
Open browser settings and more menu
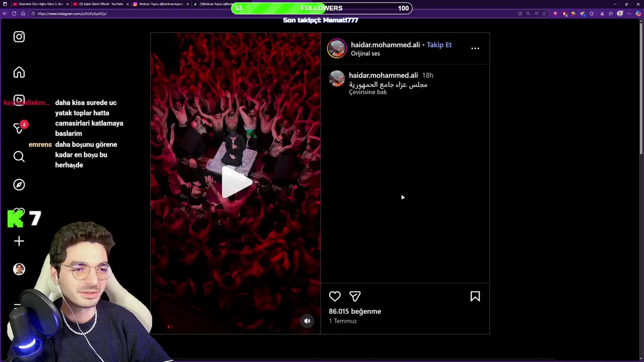point(629,14)
